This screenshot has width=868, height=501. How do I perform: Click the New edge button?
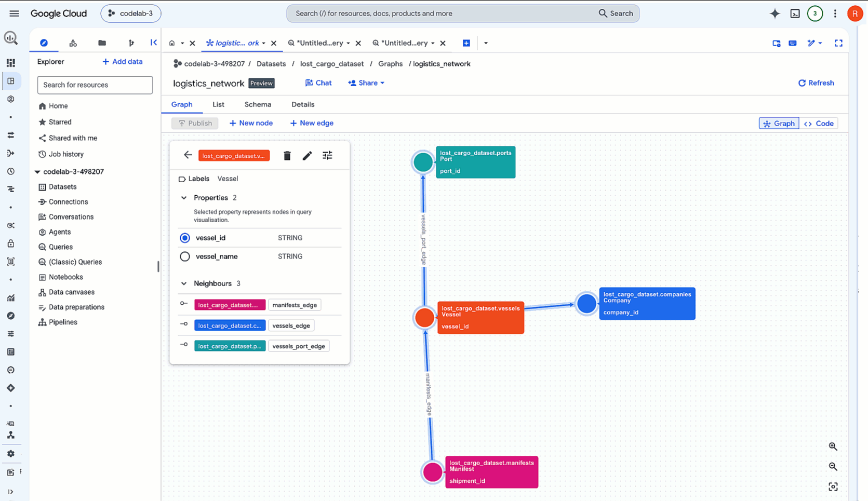(312, 123)
